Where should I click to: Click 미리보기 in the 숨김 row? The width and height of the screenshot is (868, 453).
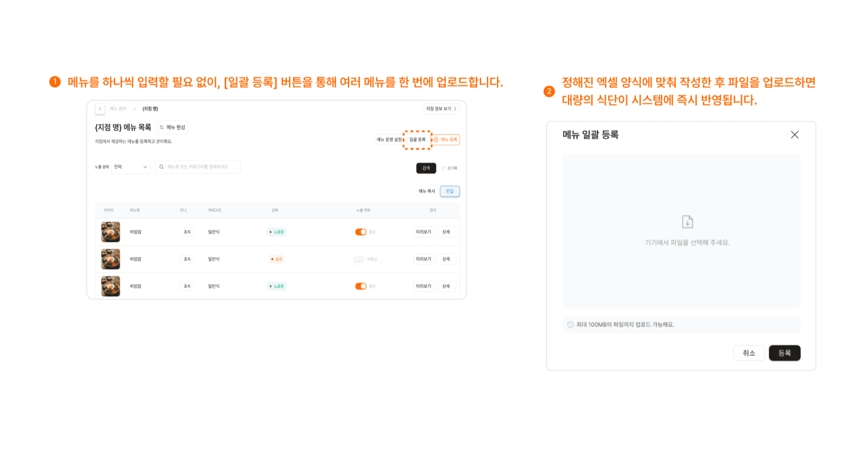tap(423, 259)
